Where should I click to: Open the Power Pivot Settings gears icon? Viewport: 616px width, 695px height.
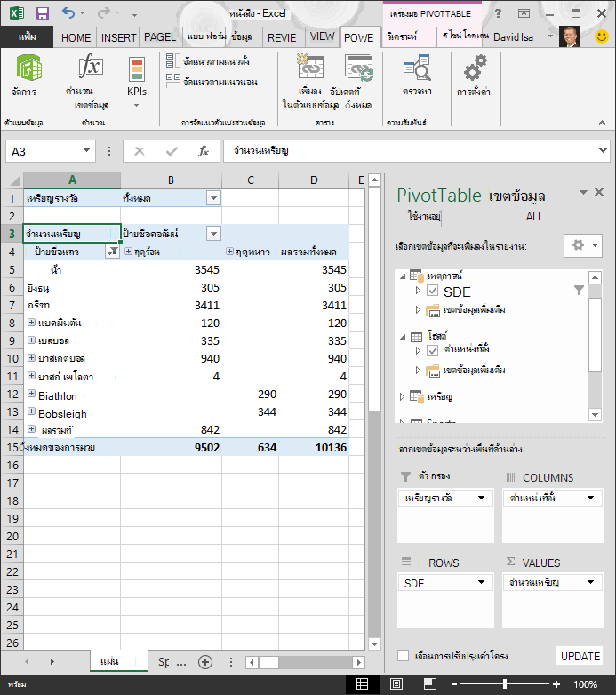click(x=475, y=68)
